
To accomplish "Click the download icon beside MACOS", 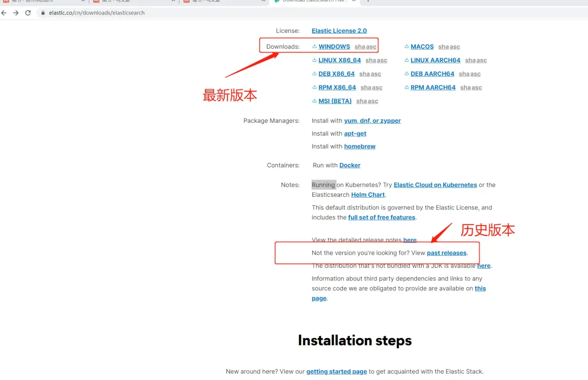I will (407, 46).
